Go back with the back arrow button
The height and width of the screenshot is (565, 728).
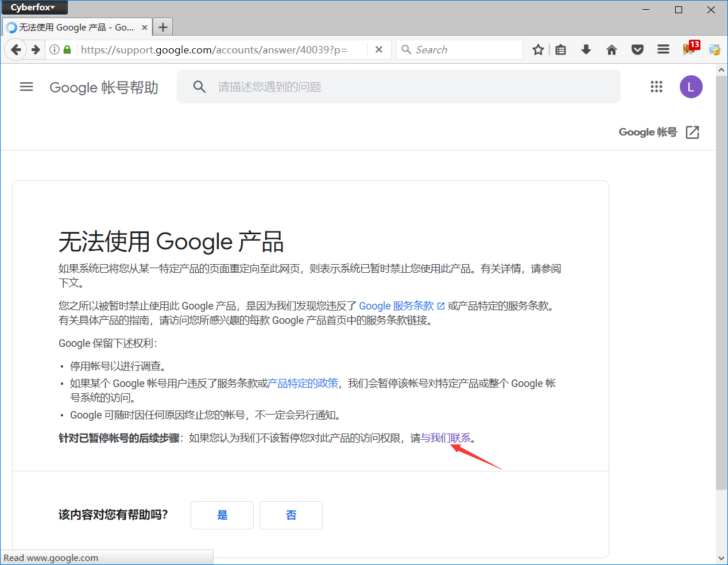(16, 50)
